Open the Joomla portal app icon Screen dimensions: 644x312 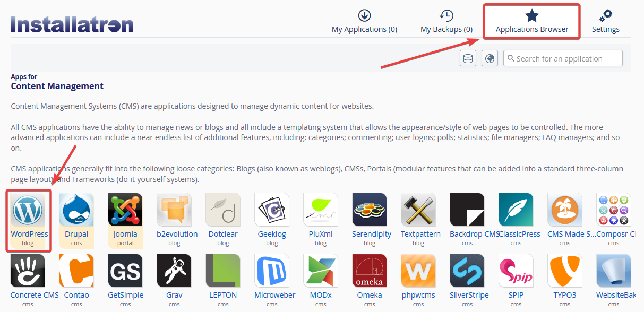coord(125,210)
